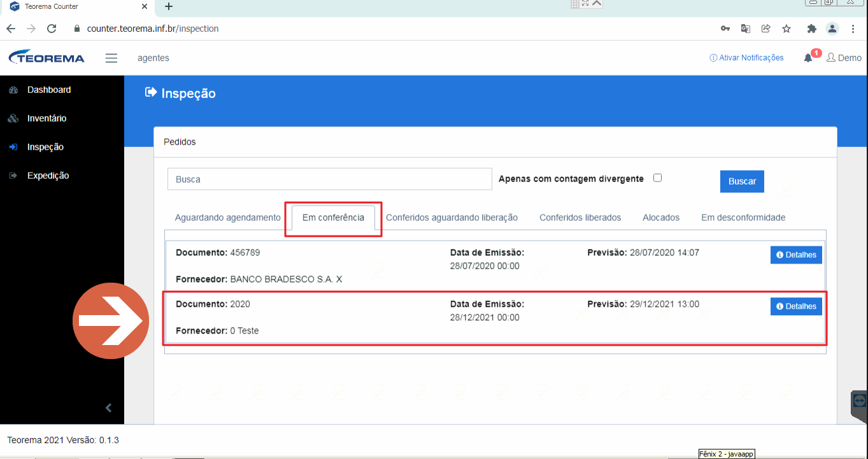Open the extensions puzzle icon
The height and width of the screenshot is (459, 868).
pos(811,29)
